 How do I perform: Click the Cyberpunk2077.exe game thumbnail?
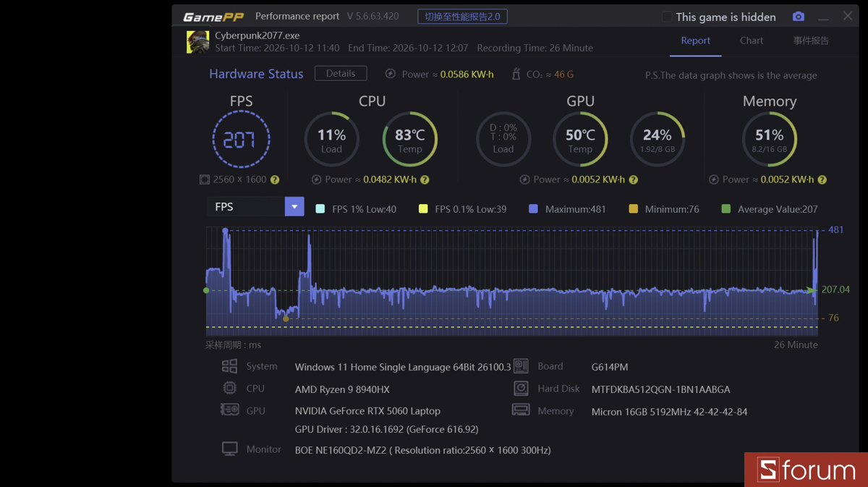[197, 42]
